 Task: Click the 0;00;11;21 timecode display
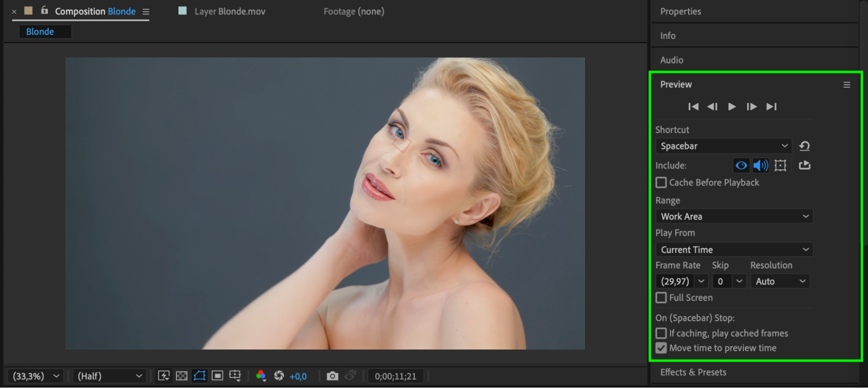pyautogui.click(x=395, y=376)
